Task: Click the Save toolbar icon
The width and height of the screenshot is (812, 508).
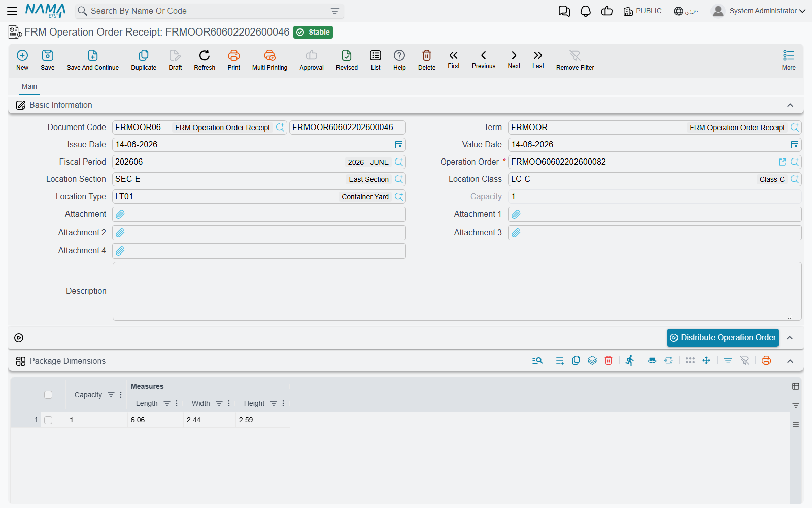Action: point(48,60)
